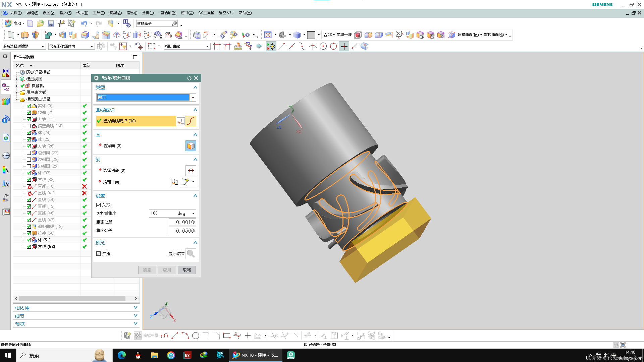644x362 pixels.
Task: Click the rectangle sketch tool
Action: [227, 336]
